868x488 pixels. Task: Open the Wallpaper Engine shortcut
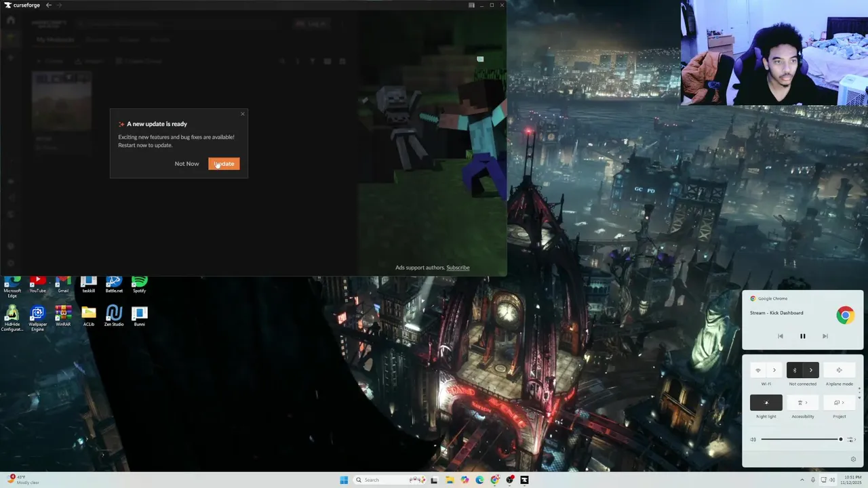37,319
